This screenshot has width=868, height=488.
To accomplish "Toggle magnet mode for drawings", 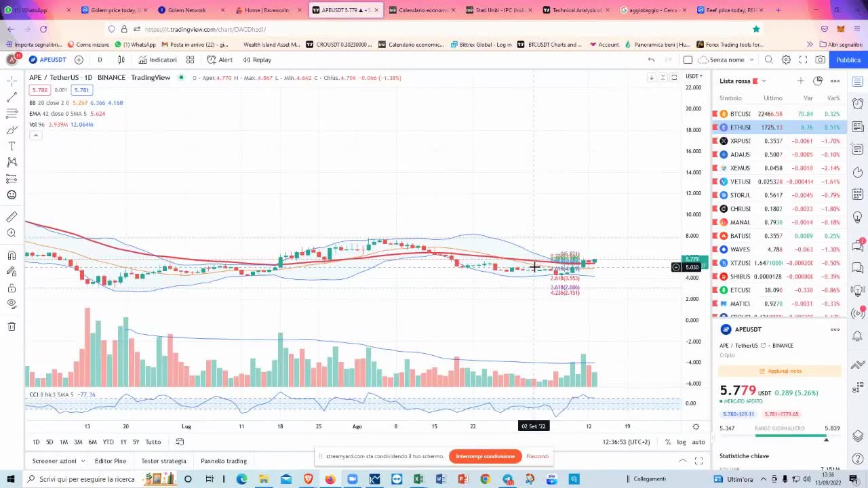I will point(12,256).
